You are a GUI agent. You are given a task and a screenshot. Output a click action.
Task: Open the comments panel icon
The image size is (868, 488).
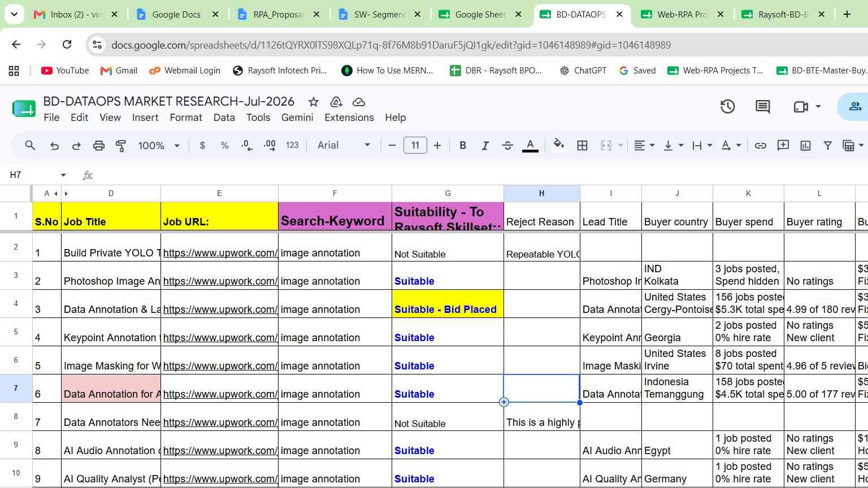coord(762,106)
